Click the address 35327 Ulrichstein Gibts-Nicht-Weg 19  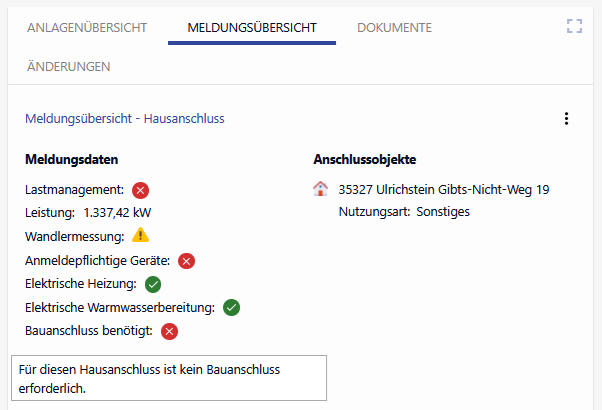444,189
